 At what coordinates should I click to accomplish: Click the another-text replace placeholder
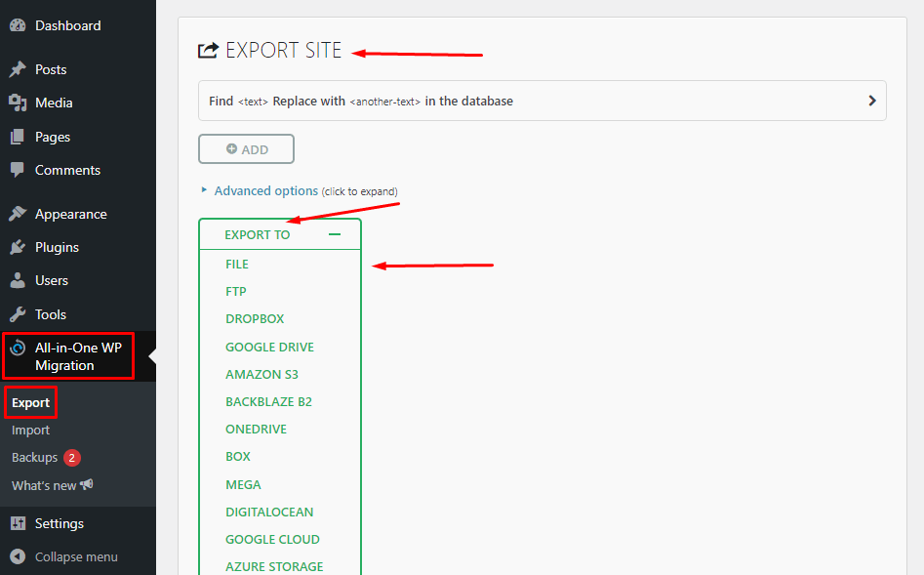[384, 102]
